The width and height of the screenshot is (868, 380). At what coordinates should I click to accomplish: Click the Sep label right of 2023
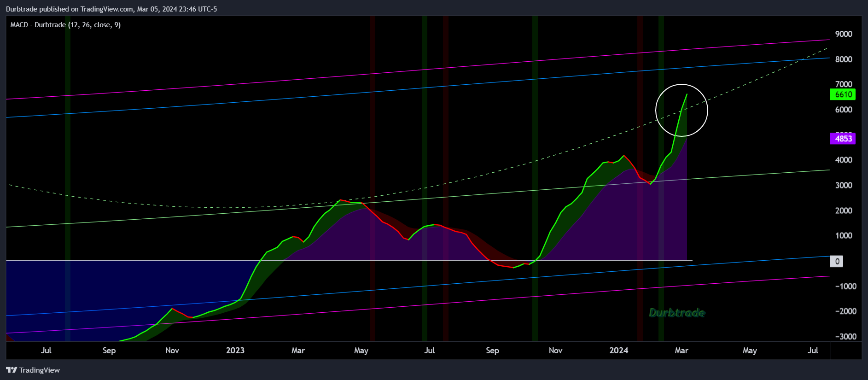tap(492, 351)
